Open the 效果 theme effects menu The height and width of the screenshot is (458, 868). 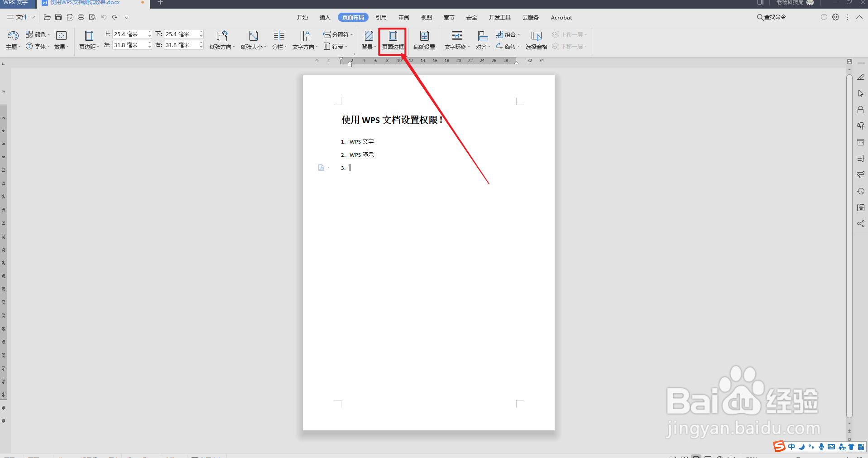62,40
